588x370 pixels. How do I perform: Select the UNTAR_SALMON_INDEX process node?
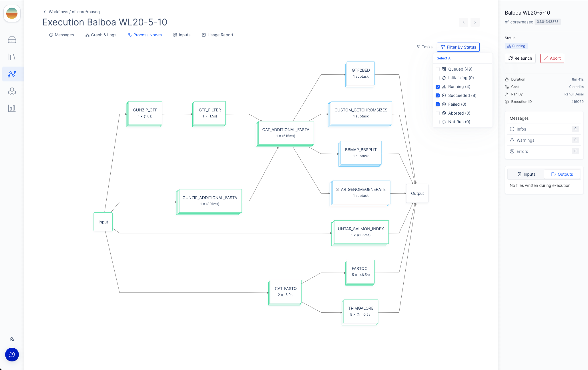point(360,233)
